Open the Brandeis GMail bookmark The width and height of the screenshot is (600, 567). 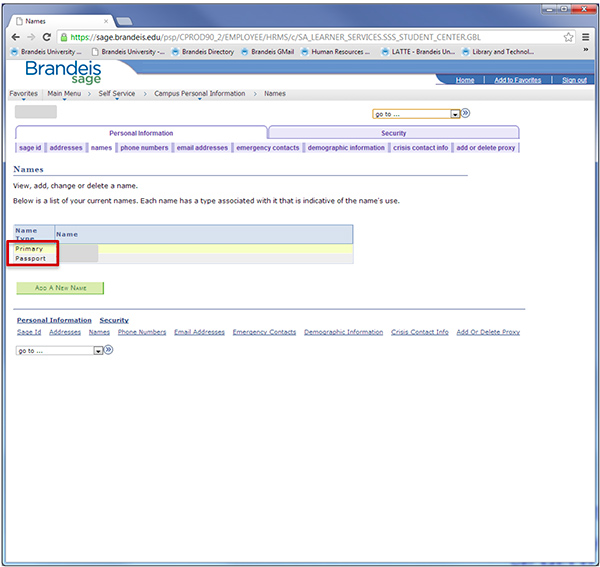[268, 52]
